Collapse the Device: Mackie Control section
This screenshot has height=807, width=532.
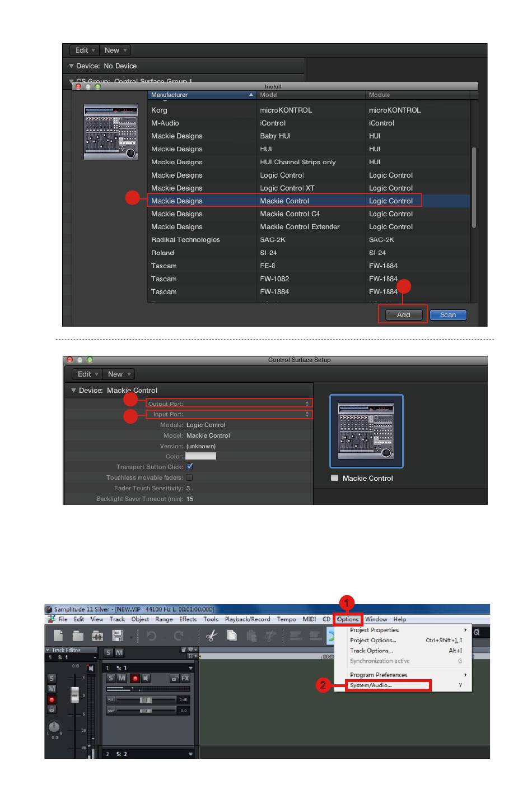[73, 390]
